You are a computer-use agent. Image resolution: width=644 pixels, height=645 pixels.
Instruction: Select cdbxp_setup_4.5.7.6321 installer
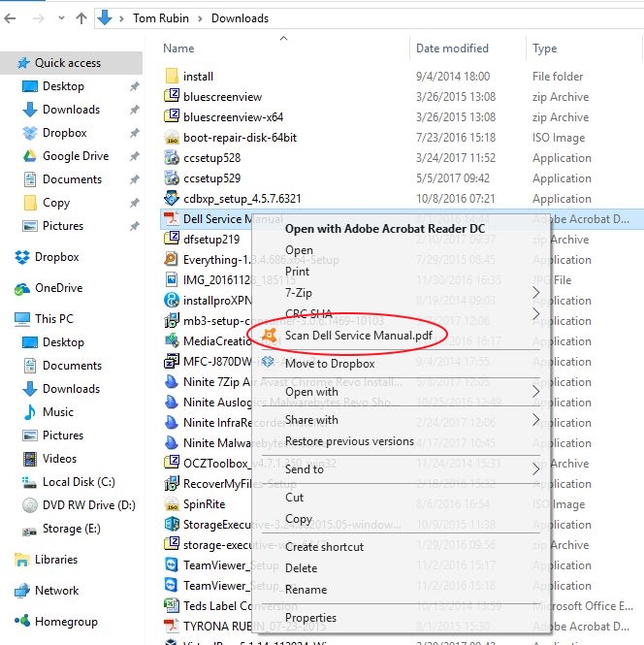(x=241, y=199)
